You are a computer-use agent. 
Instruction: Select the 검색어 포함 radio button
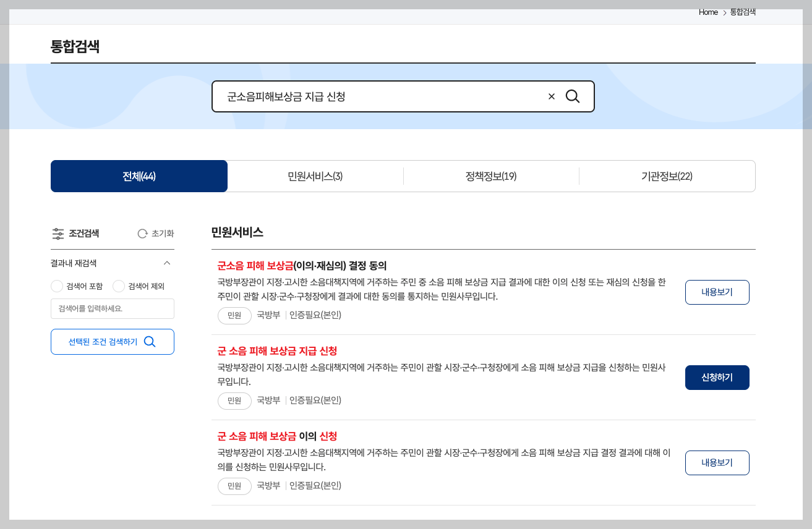tap(56, 286)
